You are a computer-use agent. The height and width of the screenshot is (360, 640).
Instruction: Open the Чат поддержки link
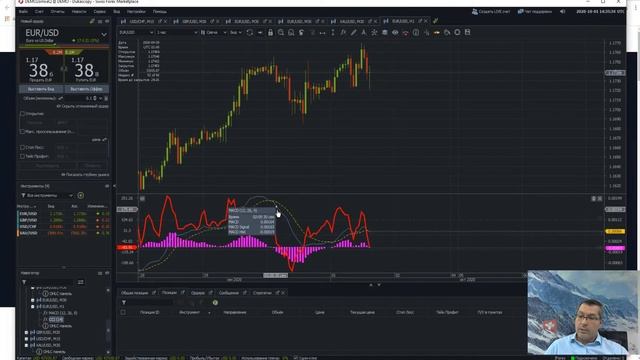point(535,11)
